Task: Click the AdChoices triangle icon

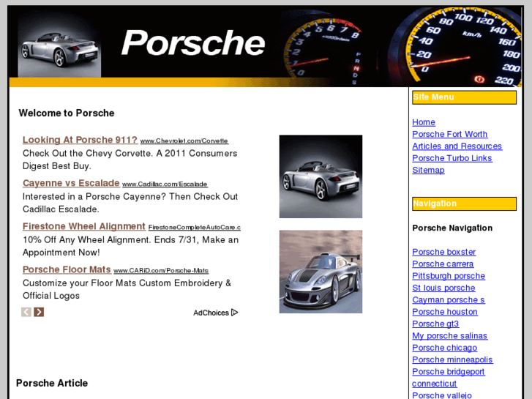Action: click(234, 313)
